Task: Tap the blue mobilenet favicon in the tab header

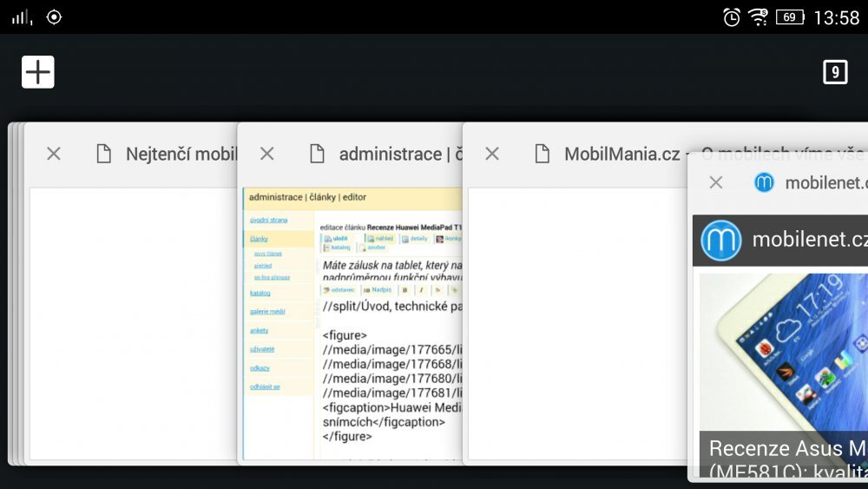Action: (x=764, y=182)
